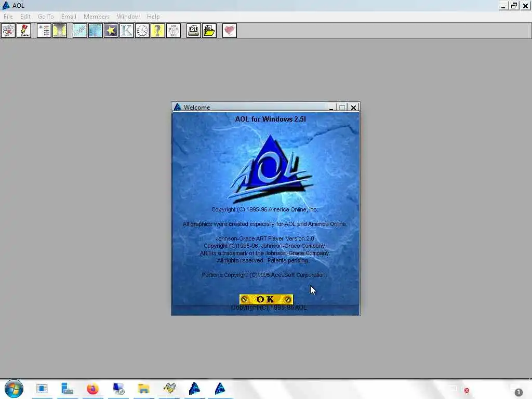The height and width of the screenshot is (399, 532).
Task: Open the Windows Start orb
Action: point(14,389)
